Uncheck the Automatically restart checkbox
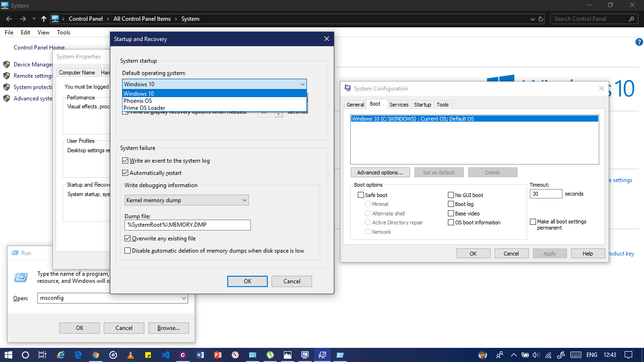 tap(126, 173)
